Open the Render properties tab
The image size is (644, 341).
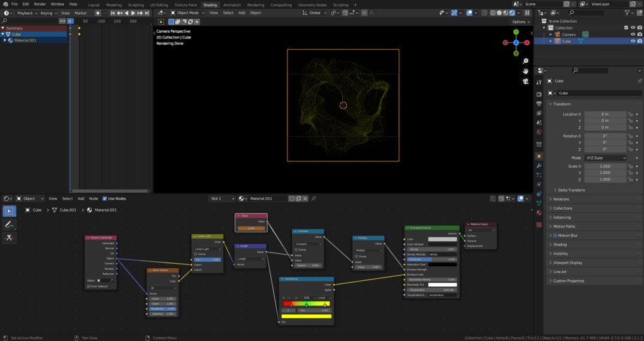[539, 94]
